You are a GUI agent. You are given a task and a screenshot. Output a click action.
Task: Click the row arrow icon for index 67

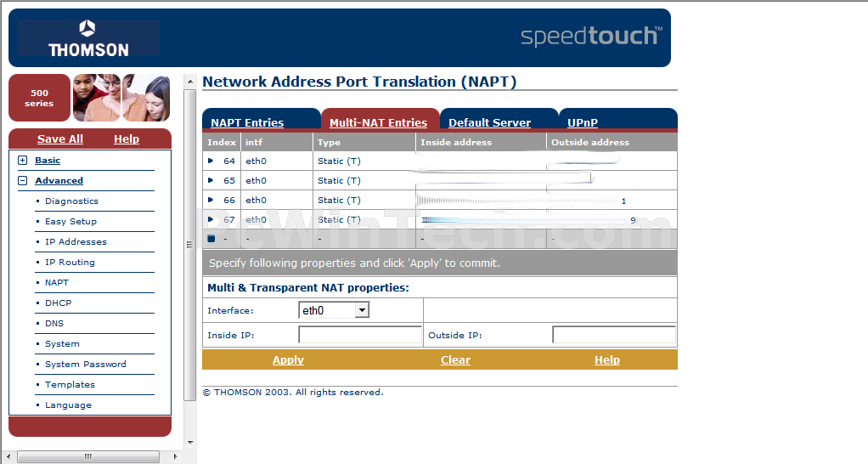click(x=211, y=219)
